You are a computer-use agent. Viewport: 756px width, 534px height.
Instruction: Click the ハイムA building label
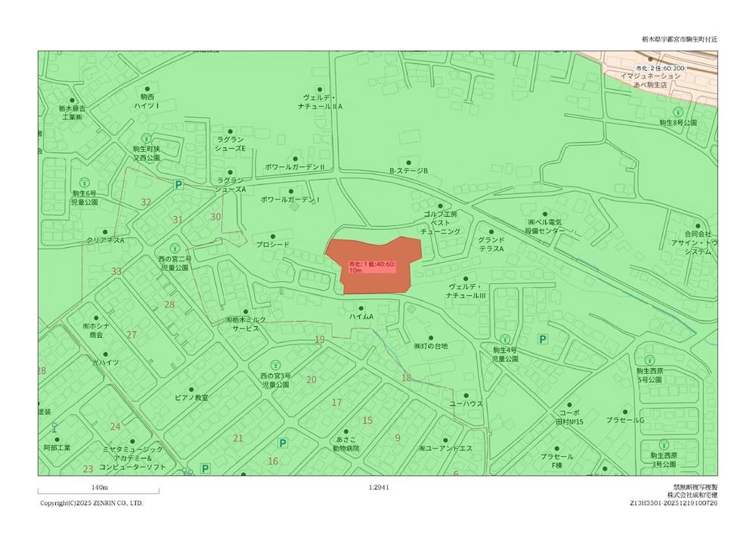click(x=361, y=316)
